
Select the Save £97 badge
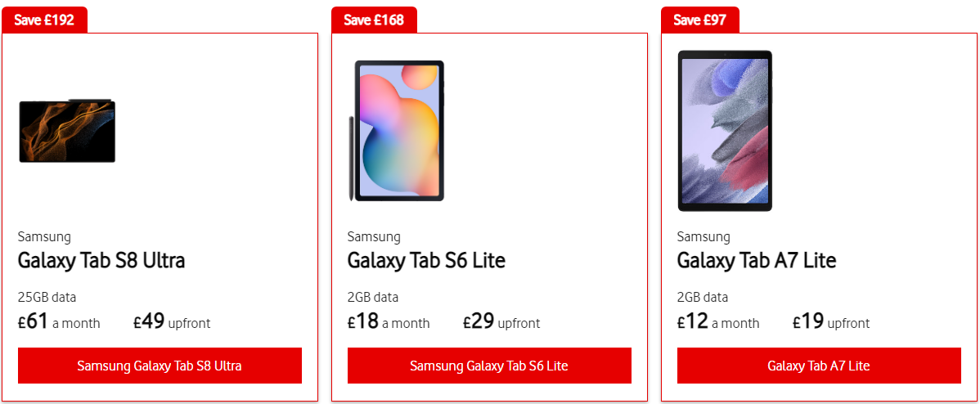(x=700, y=20)
